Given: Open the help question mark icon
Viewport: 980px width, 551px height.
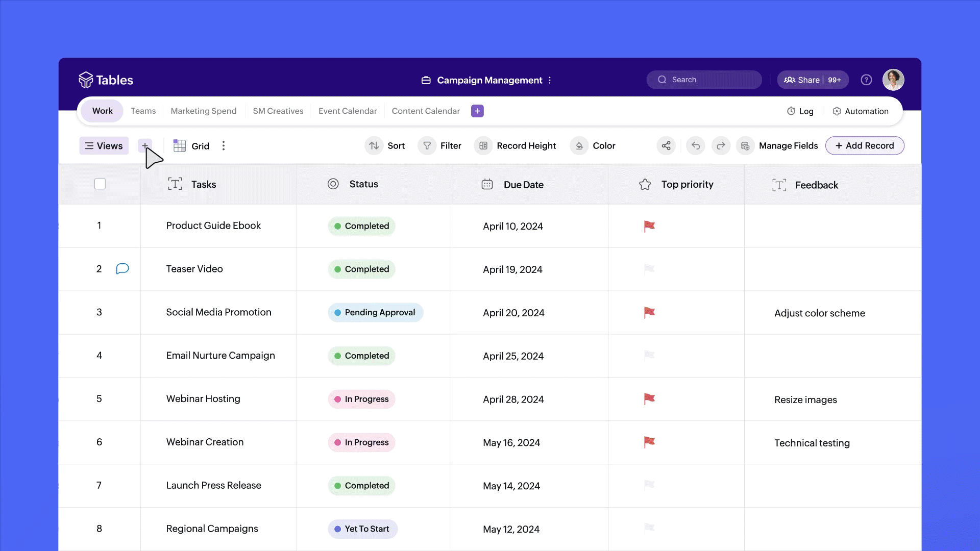Looking at the screenshot, I should tap(866, 80).
